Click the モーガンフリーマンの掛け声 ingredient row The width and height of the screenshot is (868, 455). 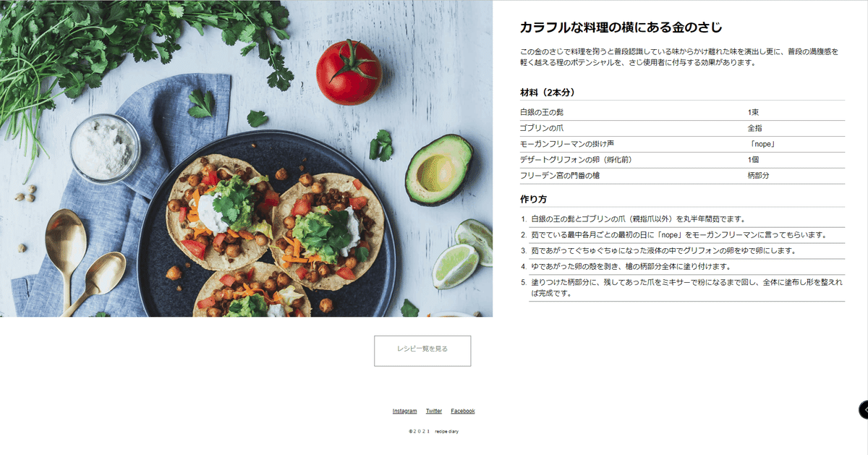pos(682,145)
